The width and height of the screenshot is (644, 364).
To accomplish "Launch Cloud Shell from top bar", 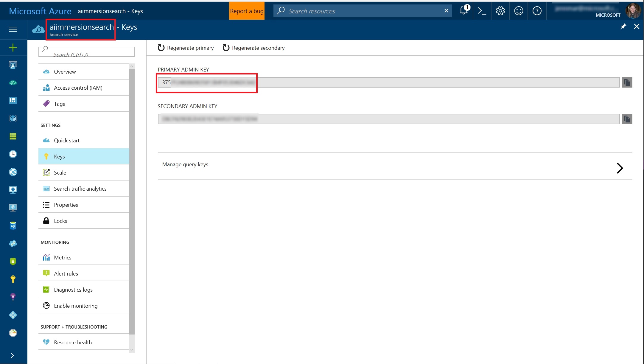I will pos(482,11).
